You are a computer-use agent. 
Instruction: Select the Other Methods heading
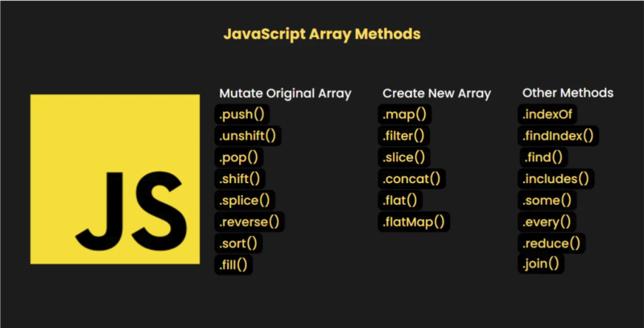click(x=568, y=93)
